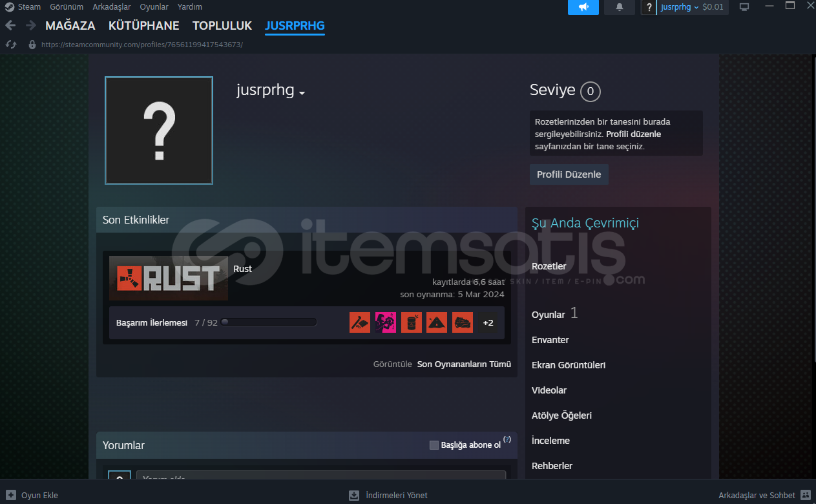
Task: Open the Arkadaşlar menu
Action: click(112, 7)
